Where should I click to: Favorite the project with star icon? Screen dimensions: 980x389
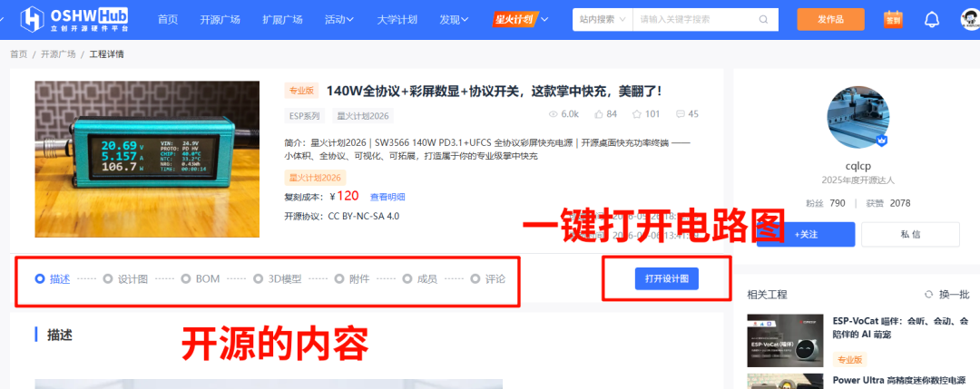637,114
